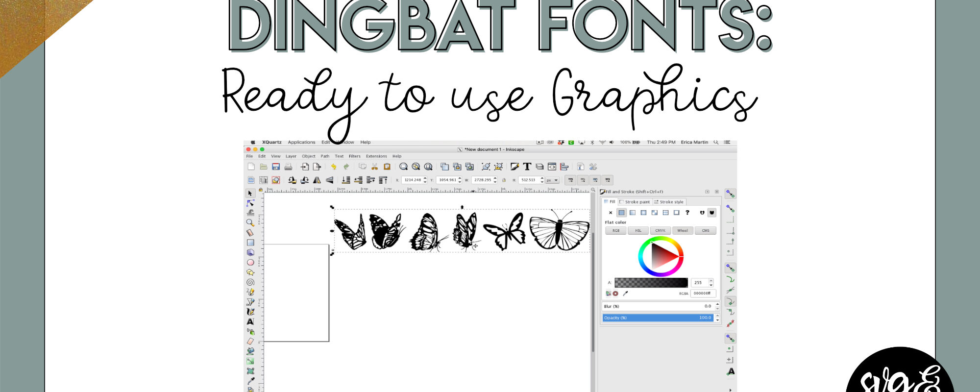Select the arrow Selector tool
980x392 pixels.
(x=250, y=194)
